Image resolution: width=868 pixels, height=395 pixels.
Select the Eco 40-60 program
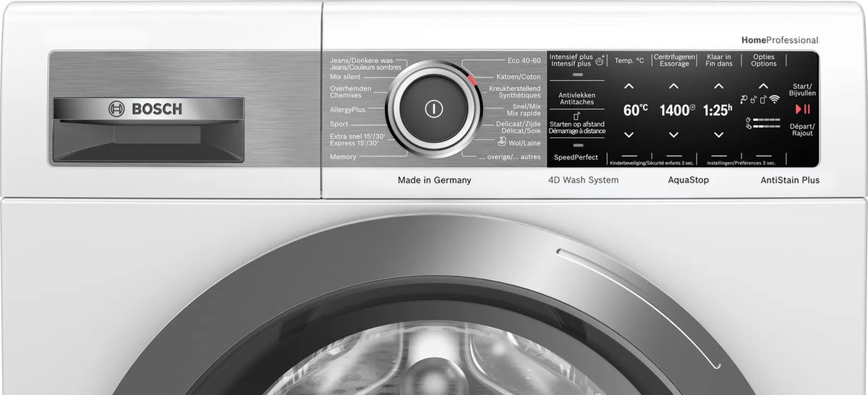[x=524, y=60]
